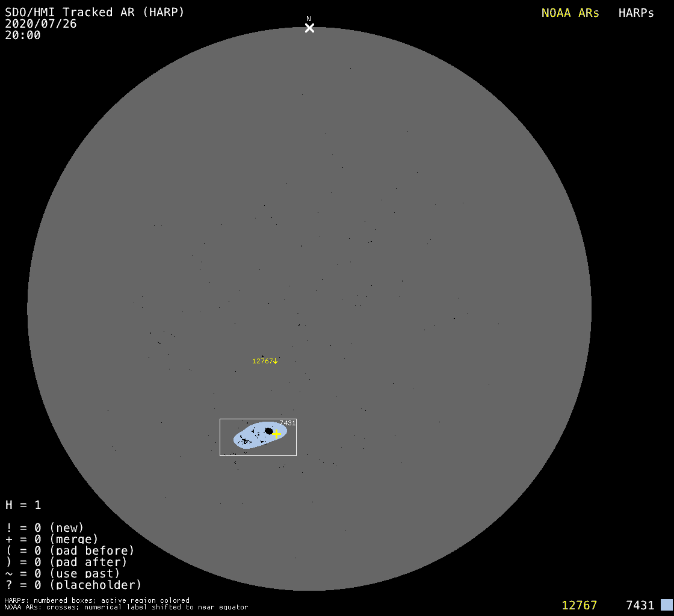The image size is (674, 616).
Task: Select the large dark sunspot in the active region
Action: click(x=269, y=431)
